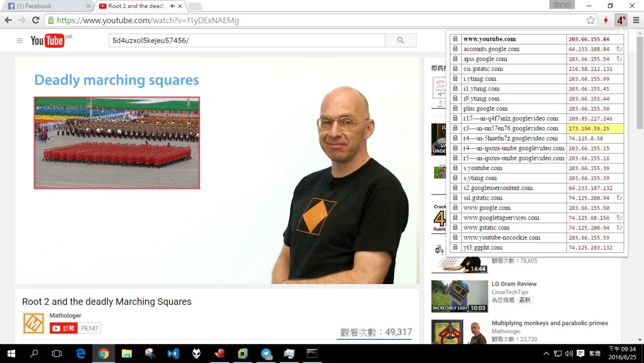The image size is (644, 363).
Task: Switch to the Facebook tab
Action: click(45, 6)
